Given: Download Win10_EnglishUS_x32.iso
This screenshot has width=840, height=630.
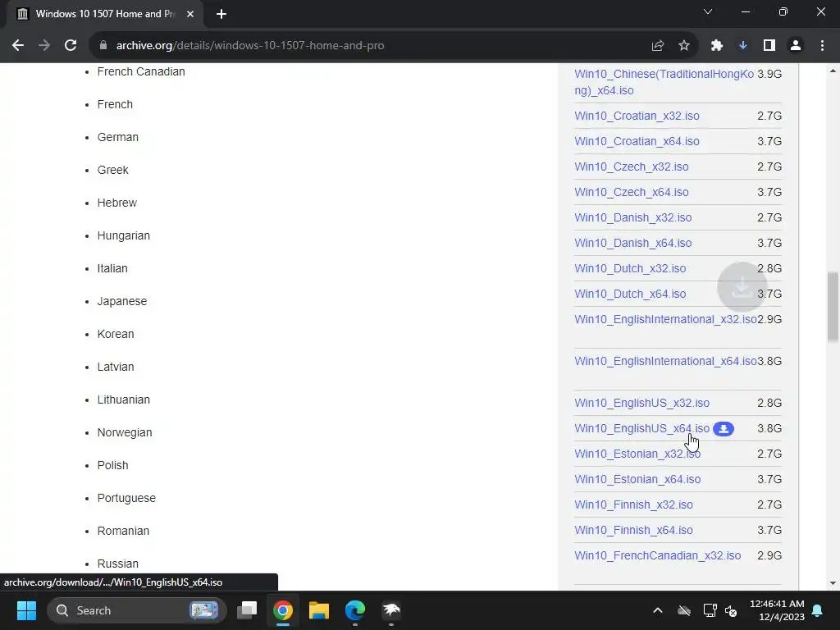Looking at the screenshot, I should (x=641, y=403).
